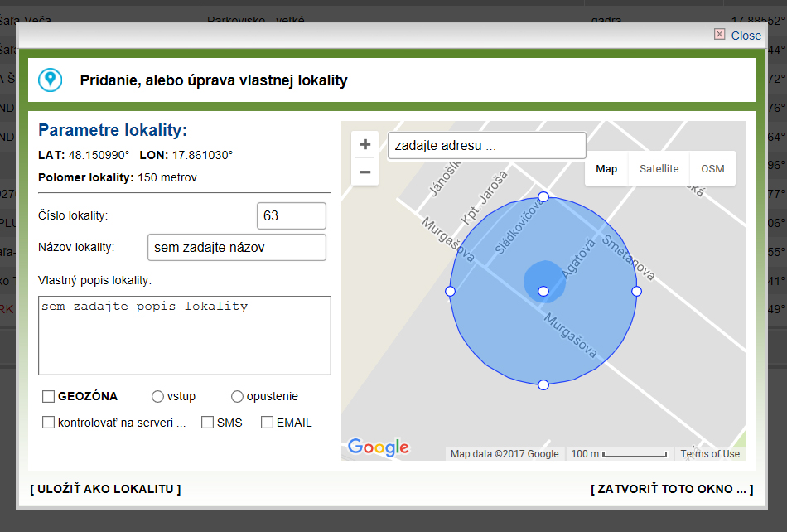
Task: Switch map to Satellite view
Action: click(659, 169)
